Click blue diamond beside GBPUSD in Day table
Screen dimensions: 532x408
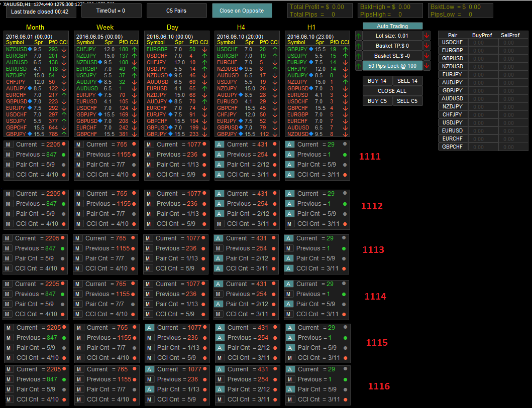[x=170, y=127]
